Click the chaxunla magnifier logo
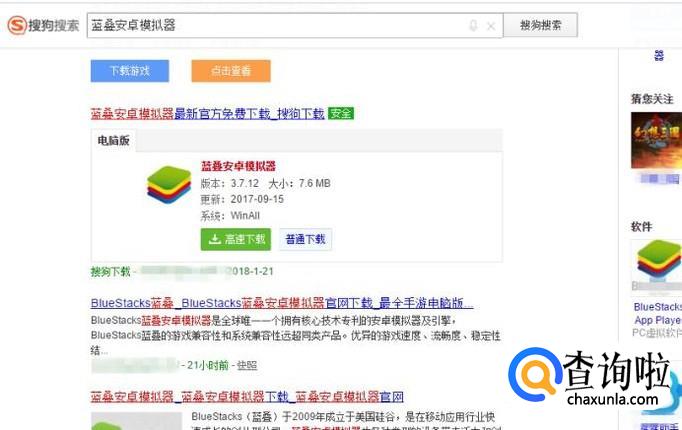The height and width of the screenshot is (430, 682). coord(535,374)
